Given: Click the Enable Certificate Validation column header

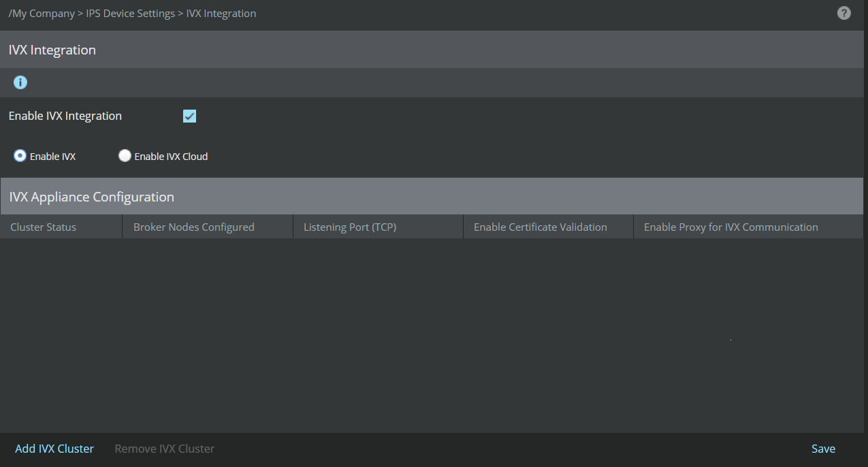Looking at the screenshot, I should [x=548, y=227].
